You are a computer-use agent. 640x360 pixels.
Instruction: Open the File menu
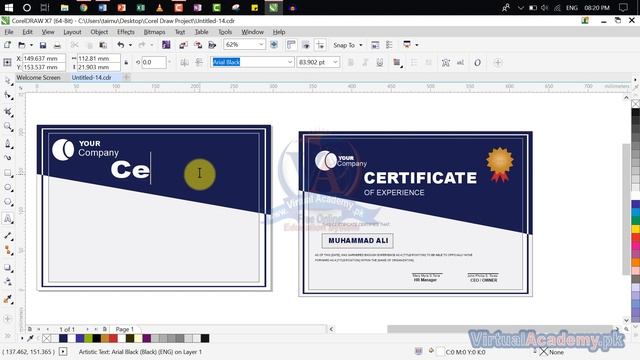(9, 32)
